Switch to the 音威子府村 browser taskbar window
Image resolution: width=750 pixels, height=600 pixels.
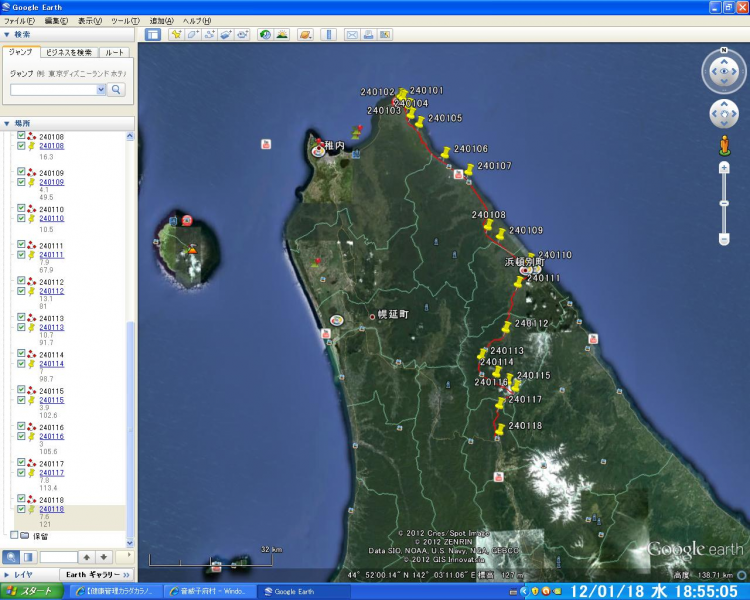point(209,591)
